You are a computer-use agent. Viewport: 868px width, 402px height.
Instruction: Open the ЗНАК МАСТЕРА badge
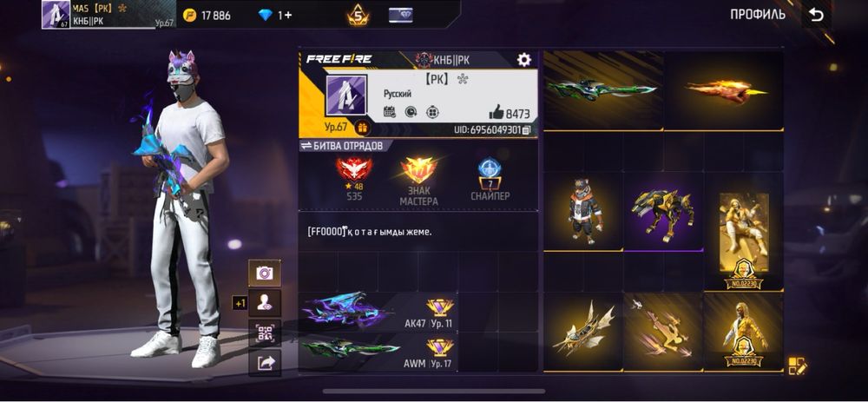click(419, 181)
